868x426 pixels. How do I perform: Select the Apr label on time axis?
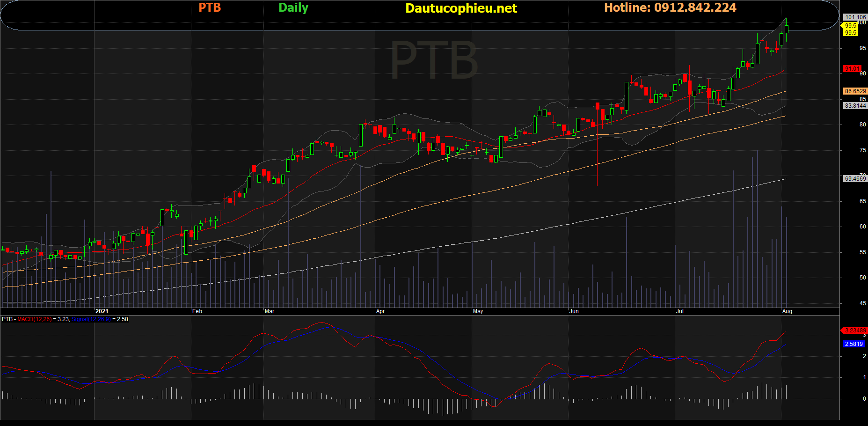(x=380, y=311)
